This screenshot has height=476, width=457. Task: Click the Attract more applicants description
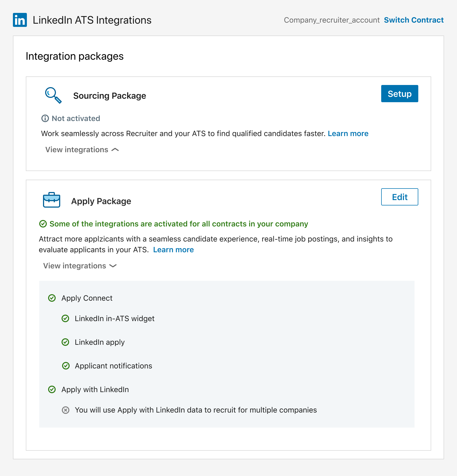tap(216, 244)
